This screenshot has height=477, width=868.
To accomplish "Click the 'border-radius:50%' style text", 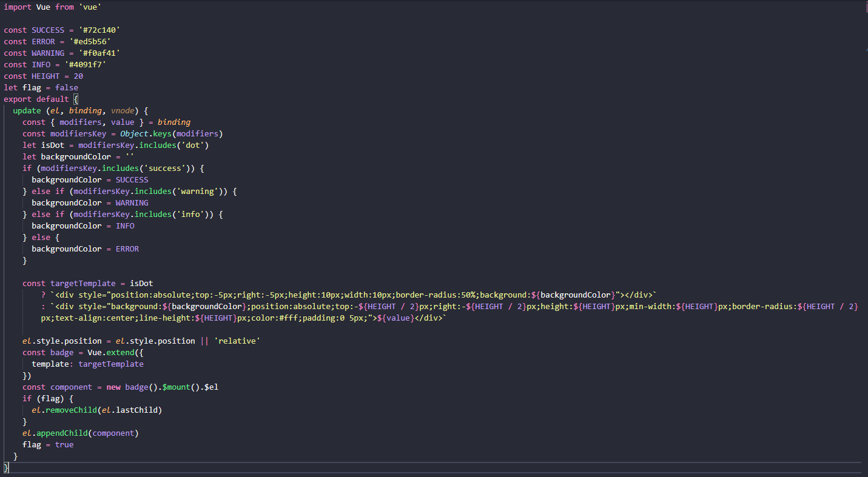I will point(436,295).
